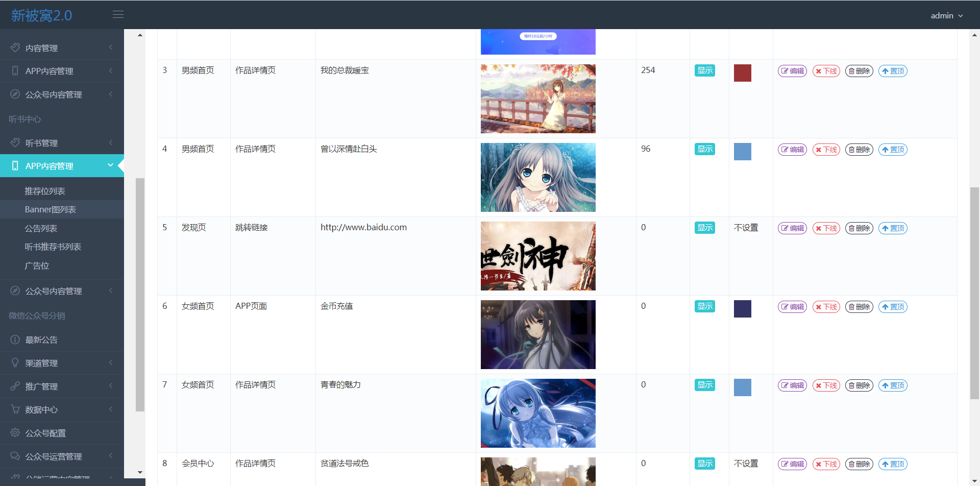This screenshot has height=486, width=980.
Task: Collapse the active APP内容管理 menu
Action: 62,165
